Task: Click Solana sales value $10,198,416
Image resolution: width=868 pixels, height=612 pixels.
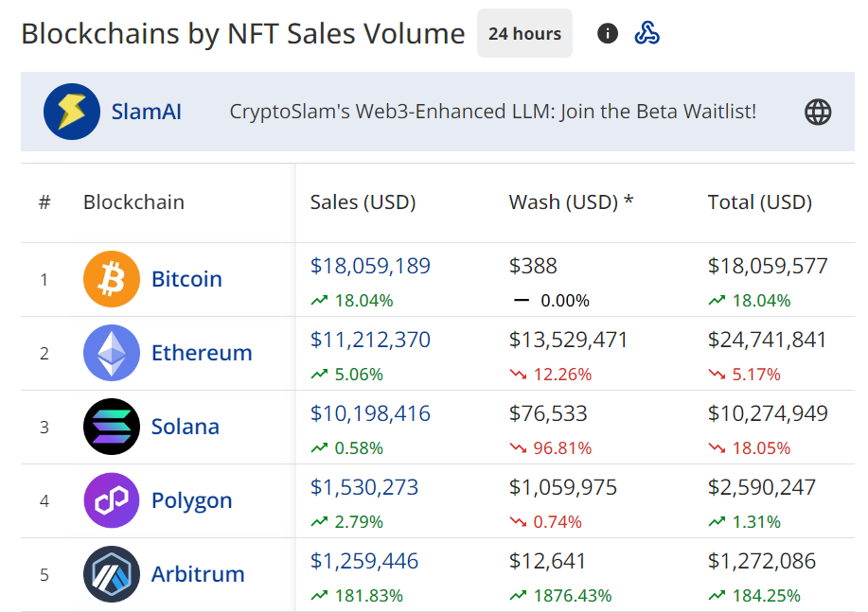Action: 370,414
